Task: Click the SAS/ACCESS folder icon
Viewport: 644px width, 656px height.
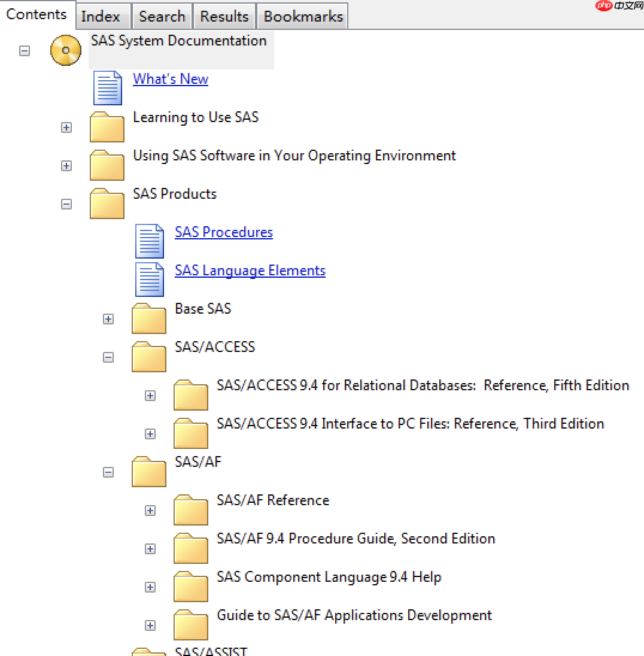Action: (149, 357)
